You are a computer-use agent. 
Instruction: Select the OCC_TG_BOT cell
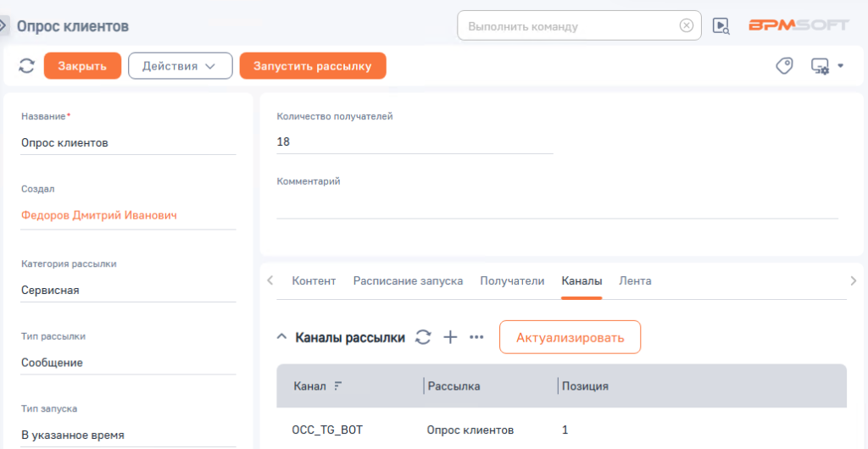(x=327, y=430)
